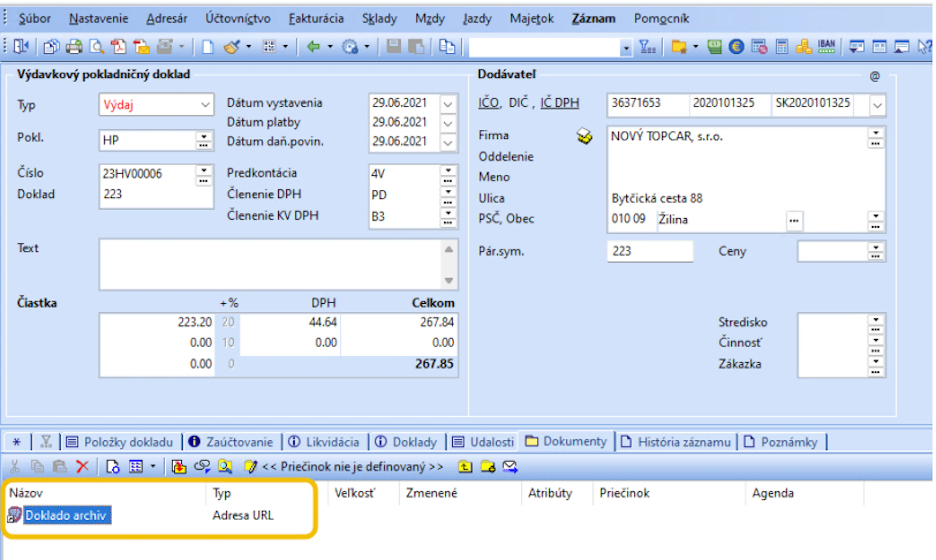Open the Účtovníctvo menu
This screenshot has height=560, width=936.
point(238,19)
